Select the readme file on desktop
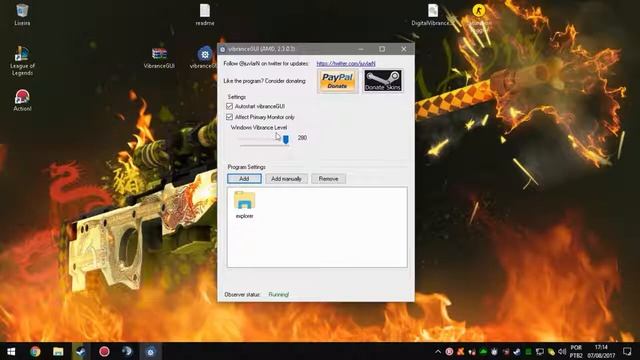This screenshot has width=640, height=360. coord(205,15)
